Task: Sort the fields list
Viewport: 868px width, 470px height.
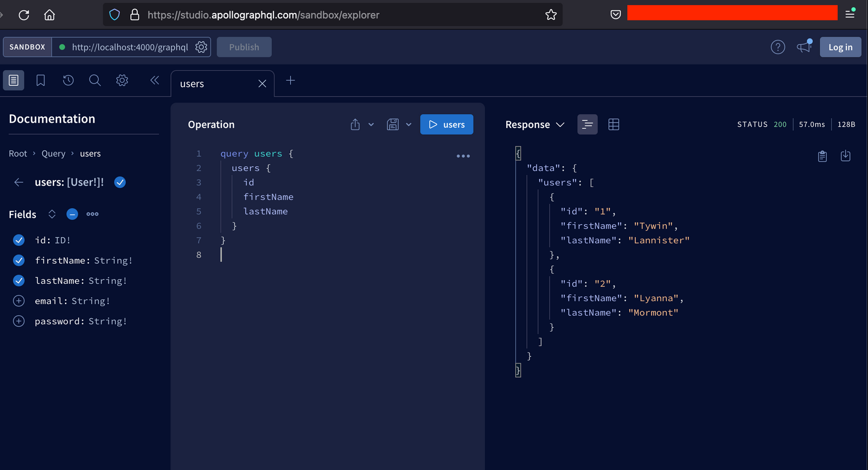Action: (x=52, y=214)
